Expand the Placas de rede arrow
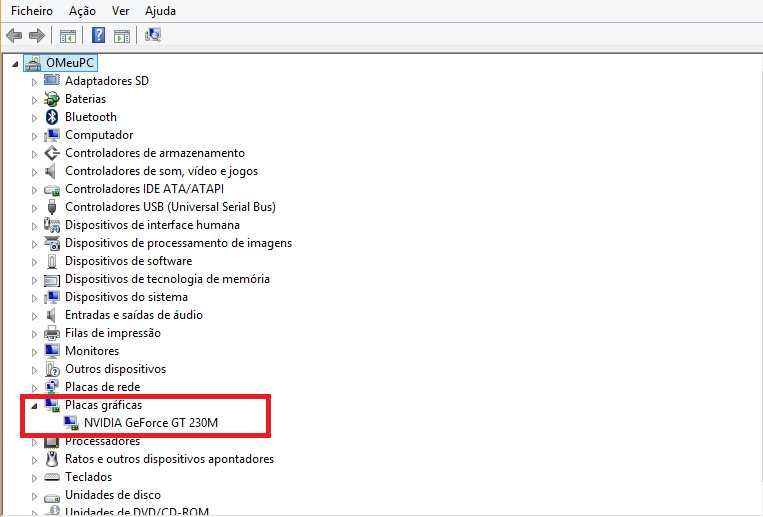This screenshot has width=763, height=517. pyautogui.click(x=34, y=388)
